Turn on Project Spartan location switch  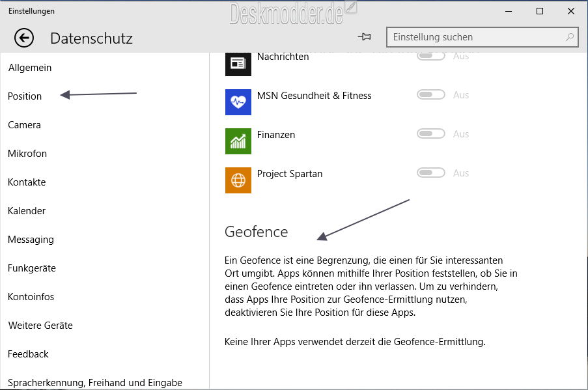pyautogui.click(x=430, y=173)
